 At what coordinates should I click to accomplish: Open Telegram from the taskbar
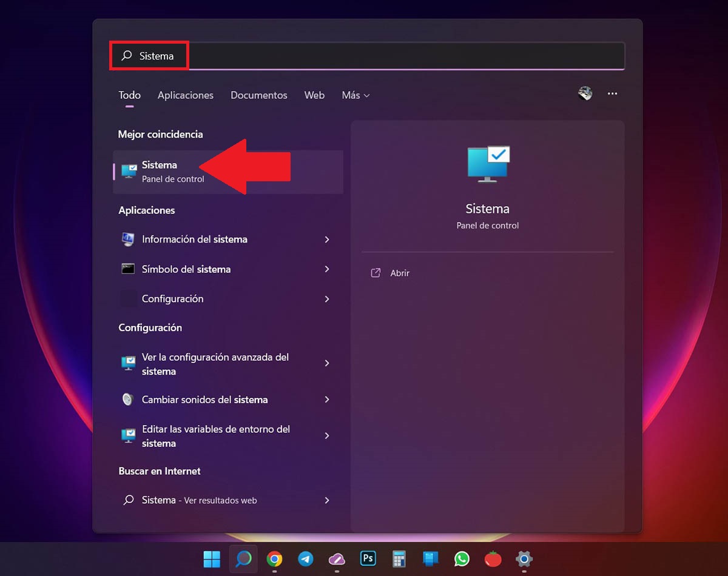(306, 559)
